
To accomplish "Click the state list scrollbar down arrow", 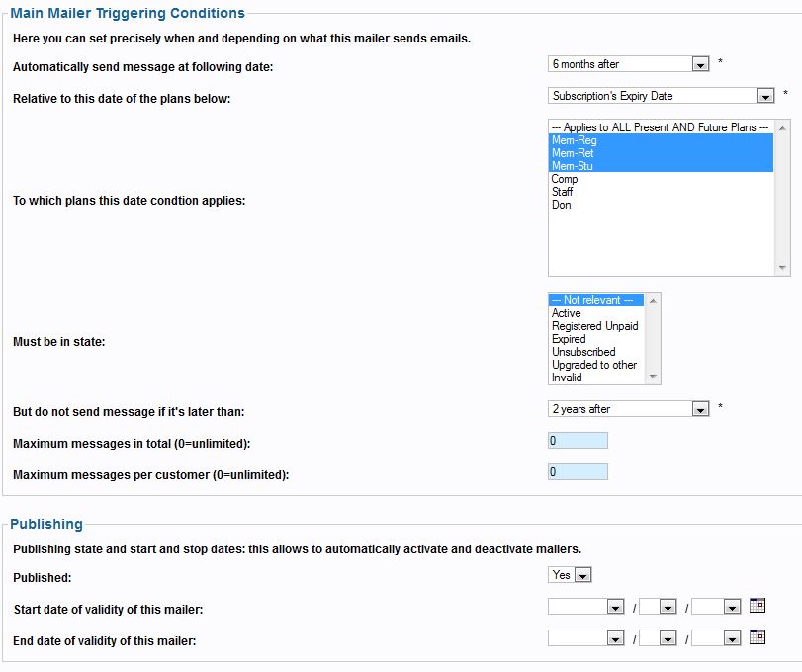I will [653, 377].
